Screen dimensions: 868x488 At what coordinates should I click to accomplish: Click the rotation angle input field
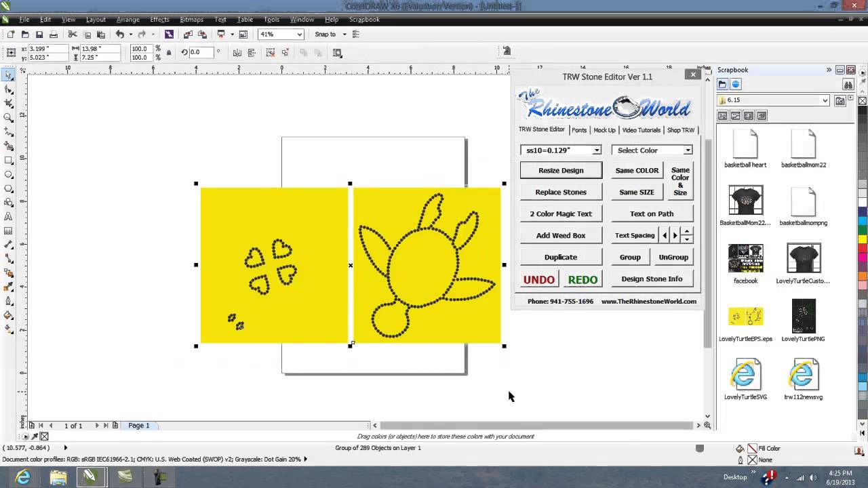tap(203, 52)
